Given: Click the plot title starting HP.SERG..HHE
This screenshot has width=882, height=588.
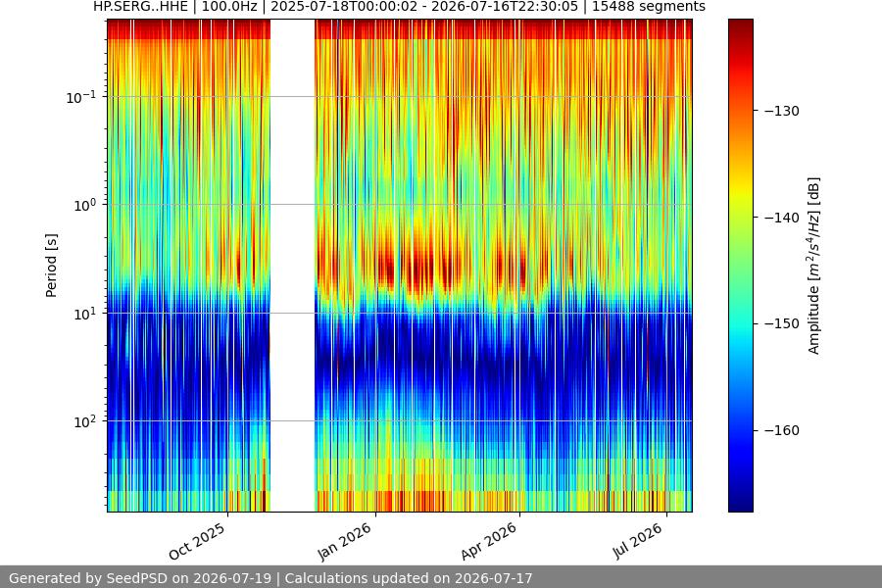Looking at the screenshot, I should pos(400,7).
